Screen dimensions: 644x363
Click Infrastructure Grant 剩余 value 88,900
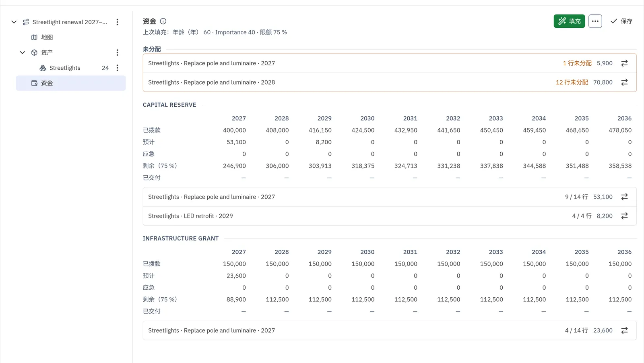click(236, 300)
